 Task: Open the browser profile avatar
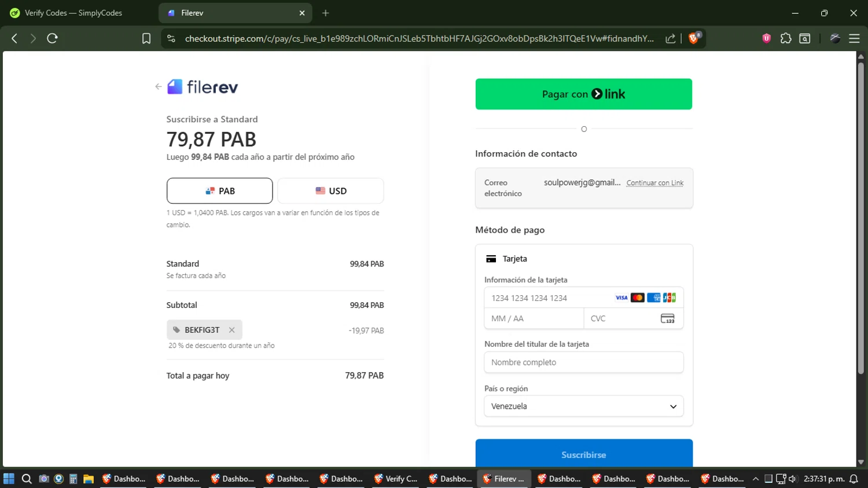point(835,38)
